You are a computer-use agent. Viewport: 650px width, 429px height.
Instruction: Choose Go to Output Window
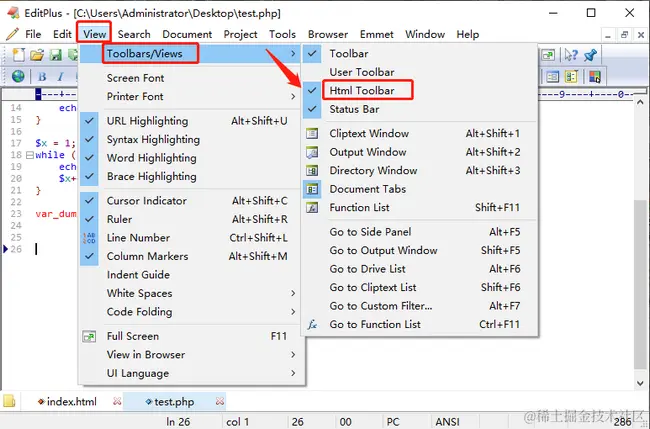click(420, 250)
